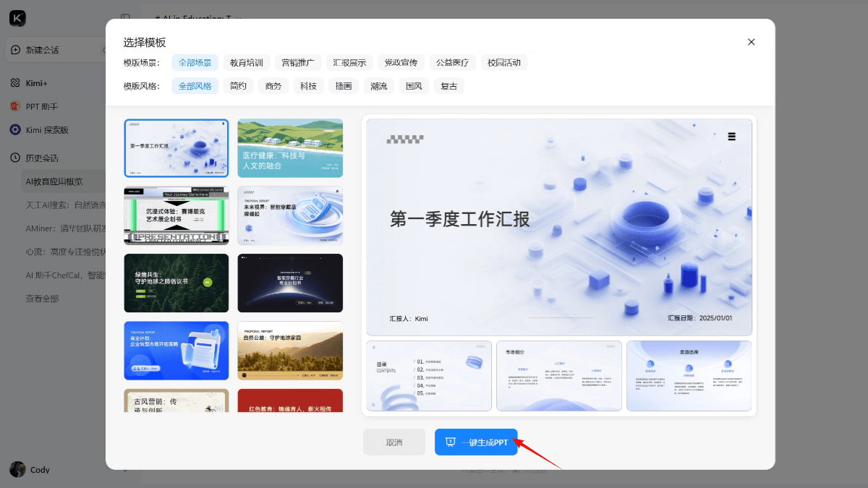Select the green forest 绿境共生 template
Viewport: 868px width, 488px height.
point(176,283)
